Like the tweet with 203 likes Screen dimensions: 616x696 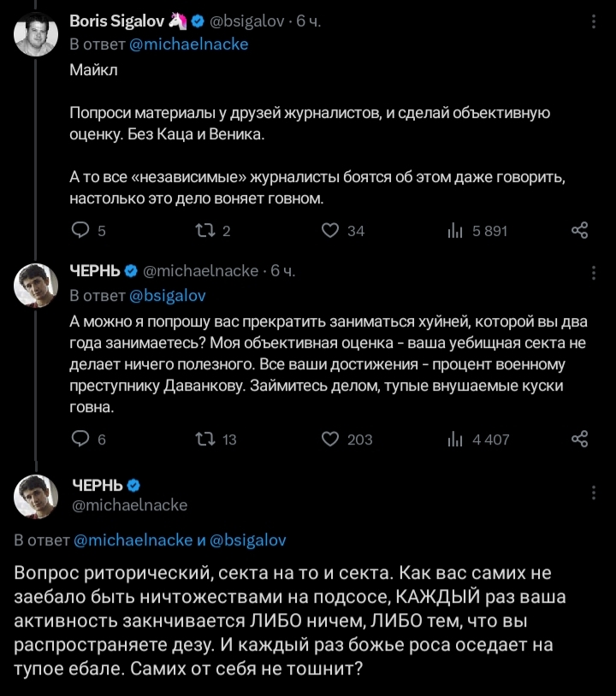coord(330,439)
